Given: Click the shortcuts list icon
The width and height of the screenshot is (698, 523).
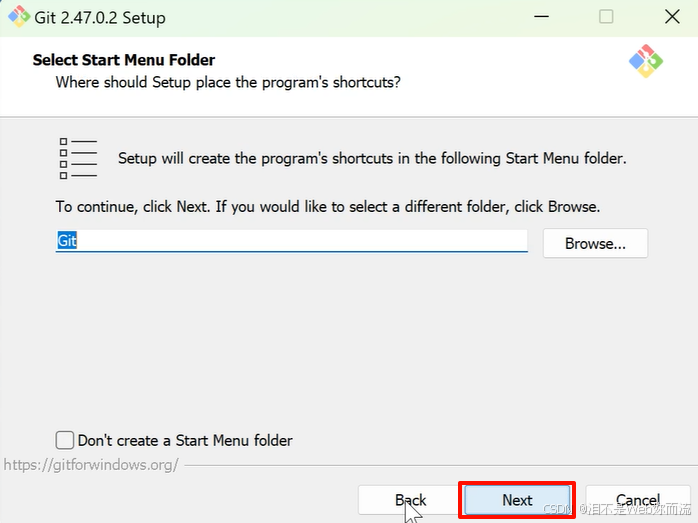Looking at the screenshot, I should (x=78, y=158).
